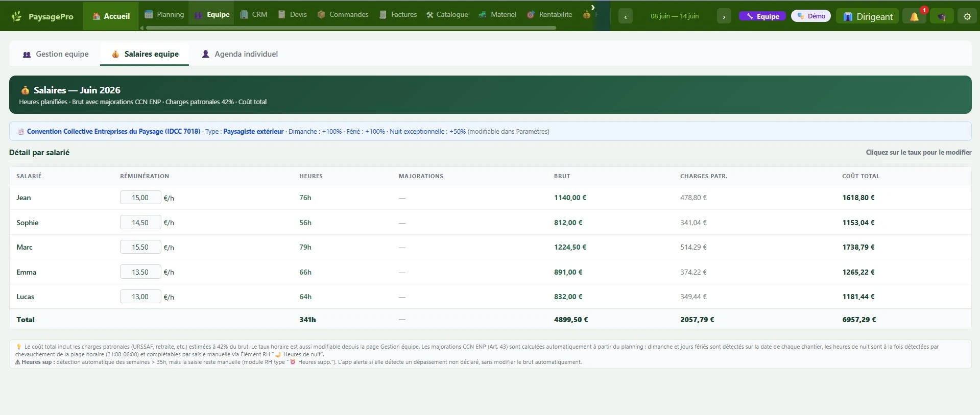Click the navigation tabs horizontal scrollbar
The image size is (980, 415).
(351, 28)
